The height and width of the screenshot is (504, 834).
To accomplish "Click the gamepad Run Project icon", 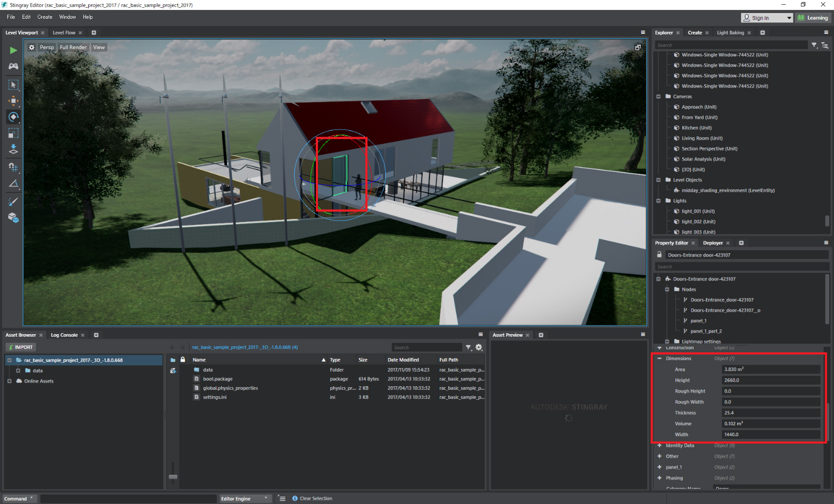I will [x=14, y=66].
